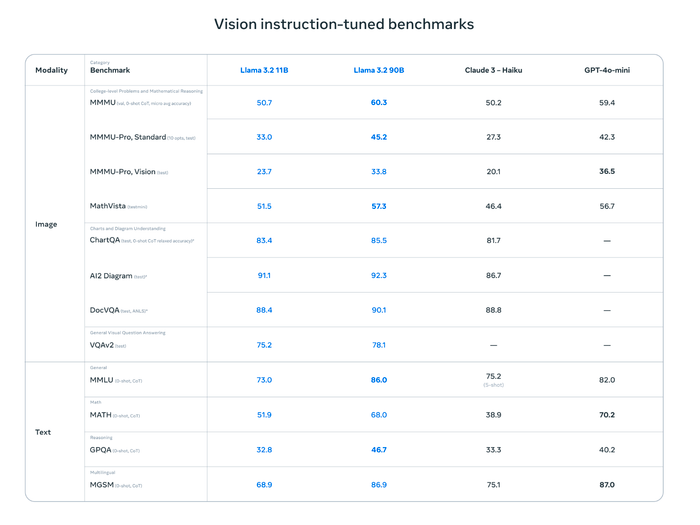Click the Modality header cell
The width and height of the screenshot is (700, 525).
pos(51,70)
